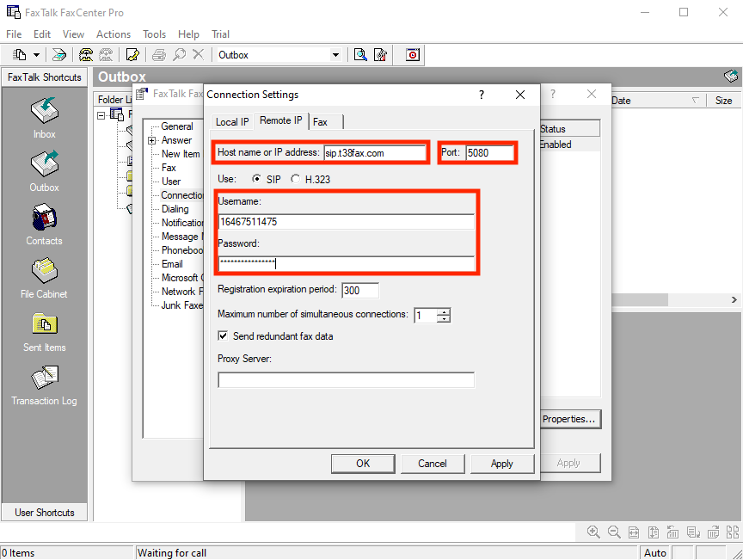Click the Zoom in icon
The height and width of the screenshot is (560, 743).
[593, 532]
